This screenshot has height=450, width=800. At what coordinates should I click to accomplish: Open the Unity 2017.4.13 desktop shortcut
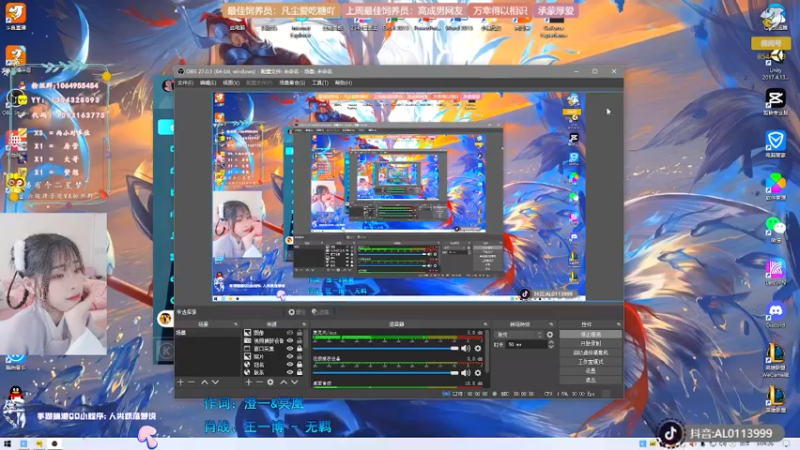click(x=776, y=64)
